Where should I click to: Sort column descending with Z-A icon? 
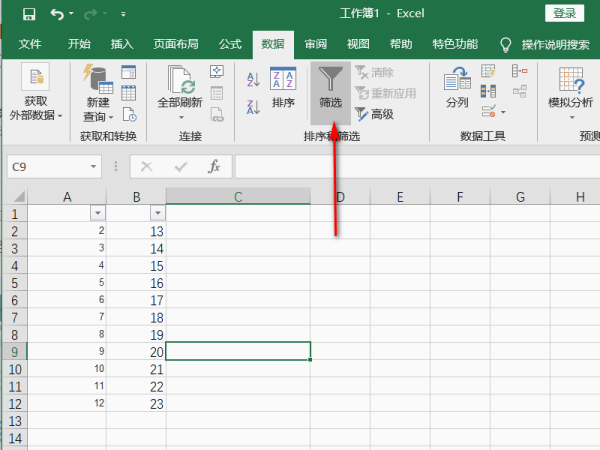[253, 105]
